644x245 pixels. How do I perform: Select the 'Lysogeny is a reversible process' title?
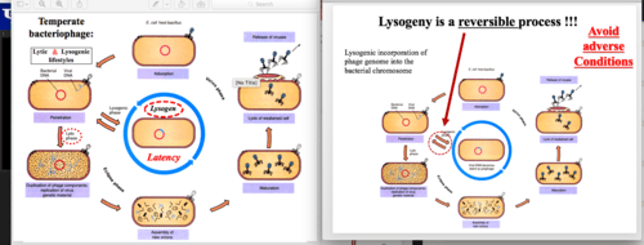[x=478, y=21]
